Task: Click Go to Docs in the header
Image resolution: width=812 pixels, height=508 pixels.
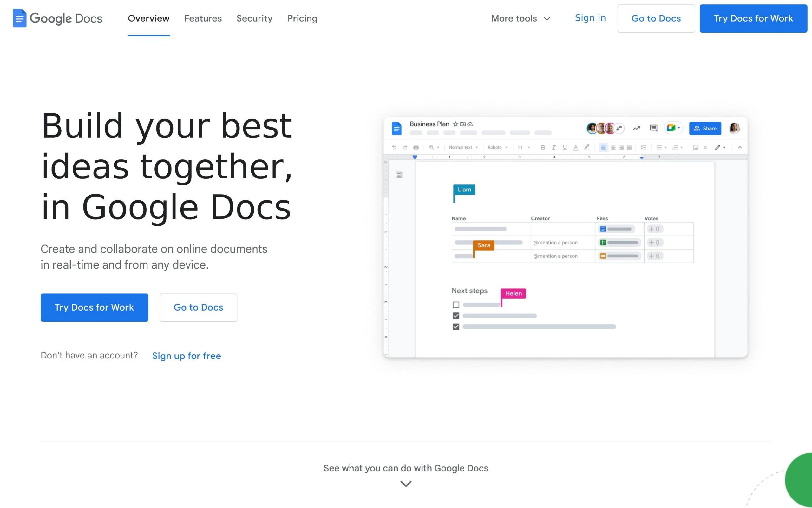Action: [656, 18]
